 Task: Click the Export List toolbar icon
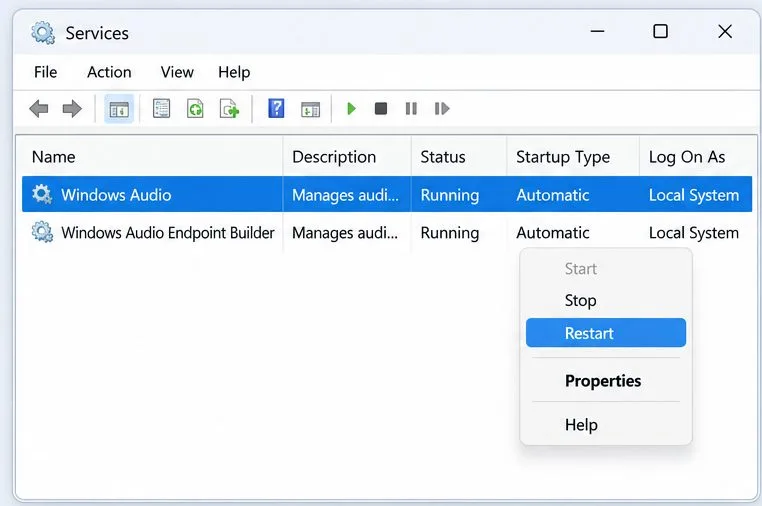[x=229, y=108]
